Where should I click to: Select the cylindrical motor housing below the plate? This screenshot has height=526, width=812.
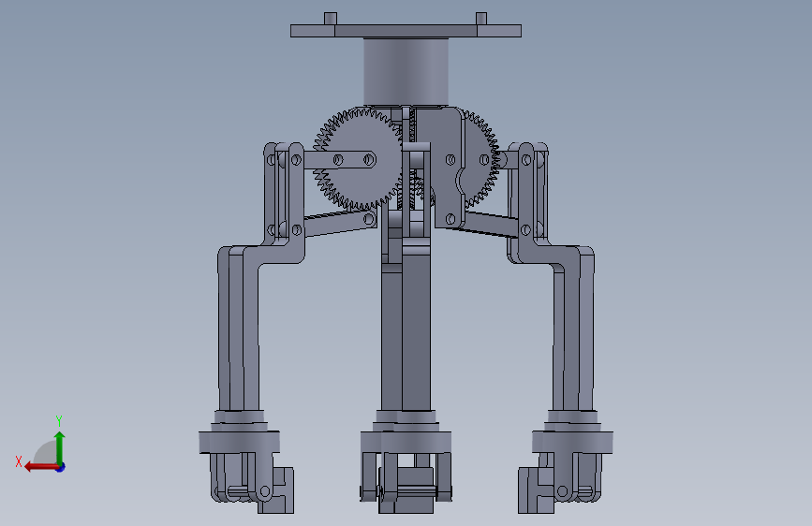pos(406,71)
